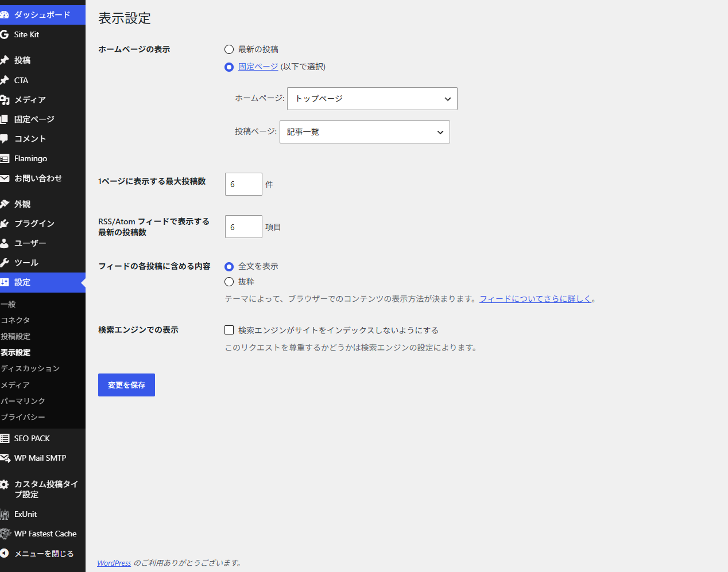Click the WP Fastest Cache cheetah icon
Image resolution: width=728 pixels, height=572 pixels.
click(x=5, y=534)
